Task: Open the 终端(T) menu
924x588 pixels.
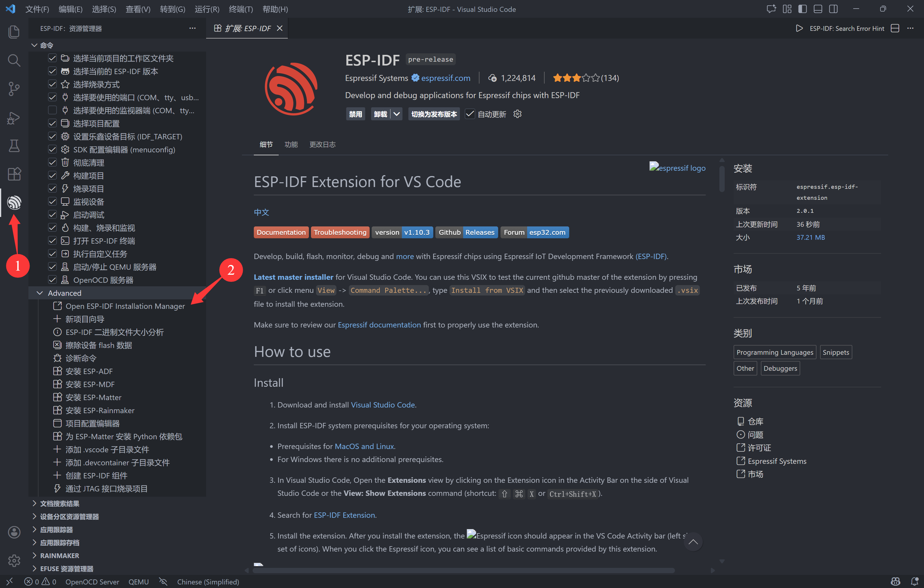Action: [x=240, y=9]
